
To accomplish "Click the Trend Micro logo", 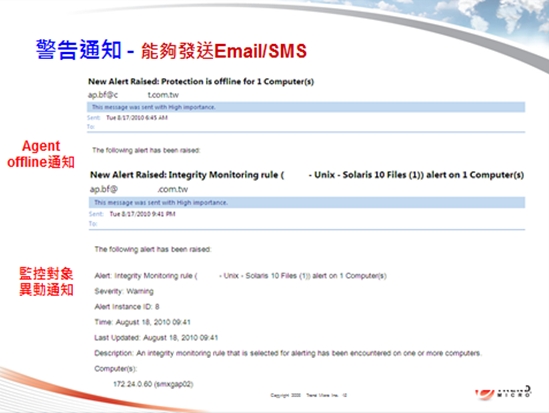I will click(503, 392).
